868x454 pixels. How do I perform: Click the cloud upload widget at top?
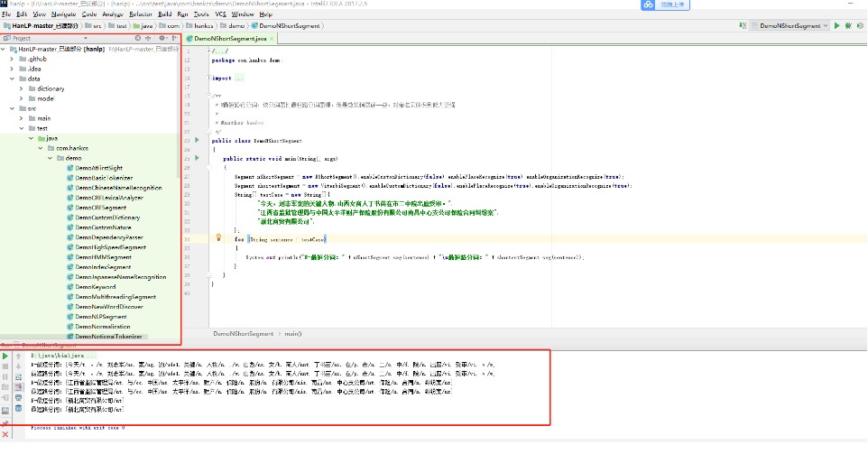[x=665, y=5]
